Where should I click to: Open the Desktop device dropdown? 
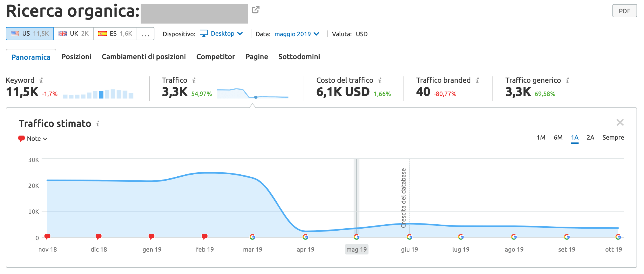click(227, 34)
